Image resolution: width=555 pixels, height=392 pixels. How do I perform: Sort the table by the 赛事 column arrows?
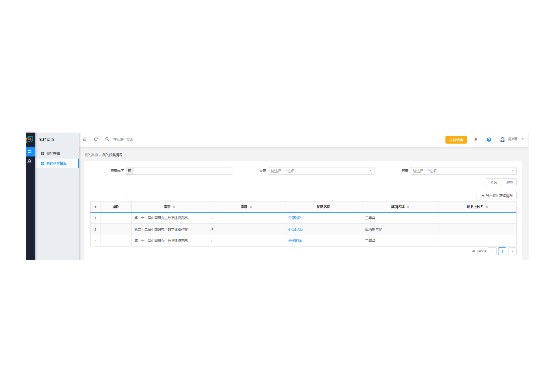[x=174, y=207]
